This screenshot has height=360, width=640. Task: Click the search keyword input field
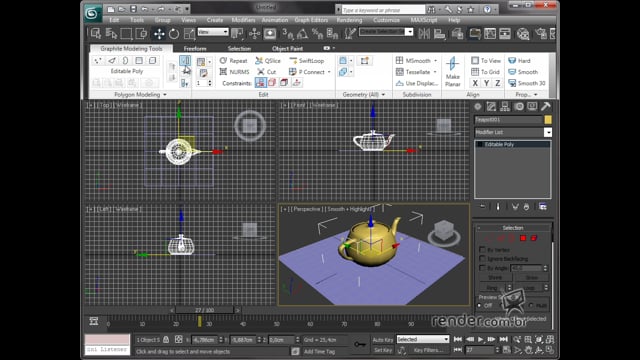click(x=383, y=9)
